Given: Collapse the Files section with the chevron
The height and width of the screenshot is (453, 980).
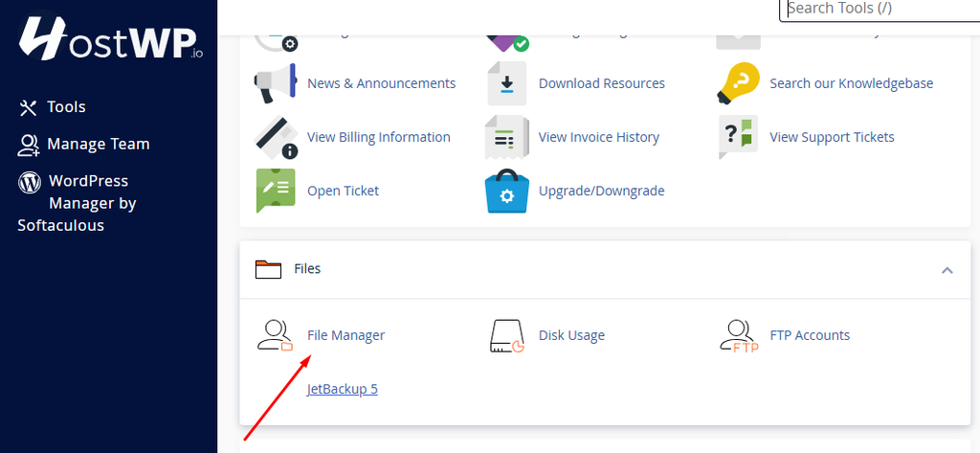Looking at the screenshot, I should [947, 270].
